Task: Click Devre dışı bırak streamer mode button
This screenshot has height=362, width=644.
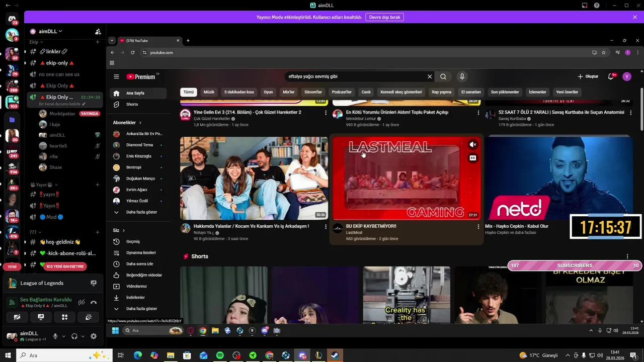Action: tap(385, 17)
